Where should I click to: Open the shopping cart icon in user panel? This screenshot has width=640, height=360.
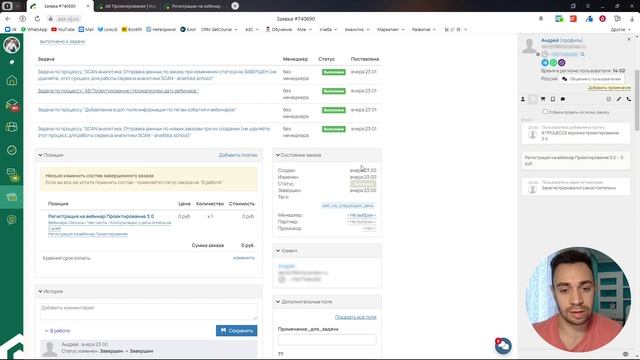pos(543,99)
